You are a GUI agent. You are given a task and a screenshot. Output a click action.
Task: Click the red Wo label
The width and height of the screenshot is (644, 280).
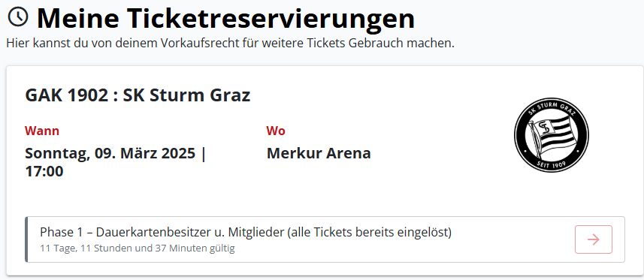(x=276, y=131)
